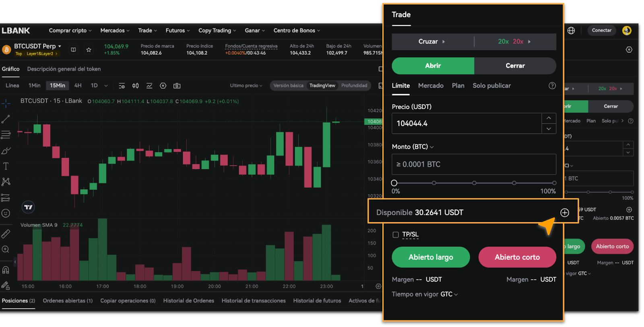
Task: Change Monto (BTC) unit dropdown
Action: [413, 147]
